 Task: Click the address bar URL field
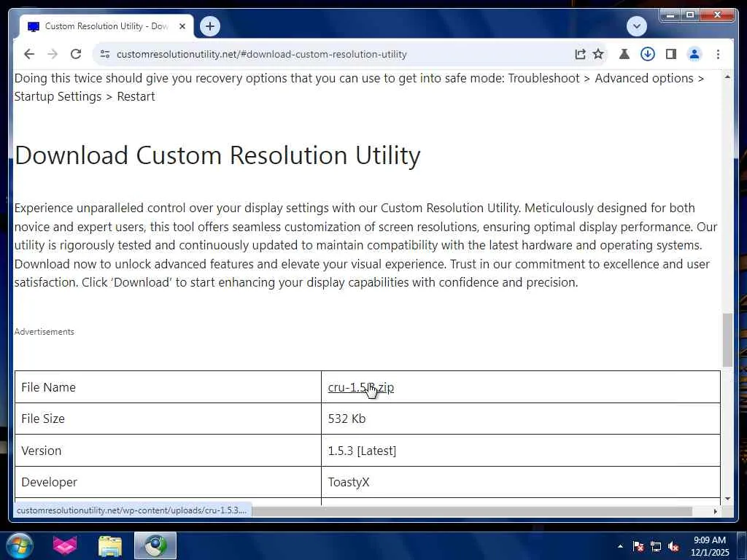[x=333, y=54]
